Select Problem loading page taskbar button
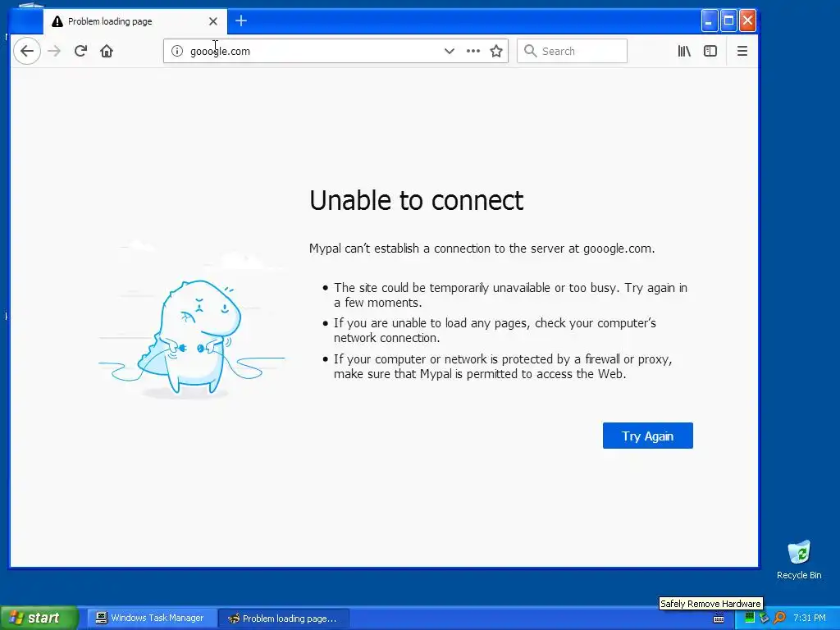The image size is (840, 630). tap(284, 619)
